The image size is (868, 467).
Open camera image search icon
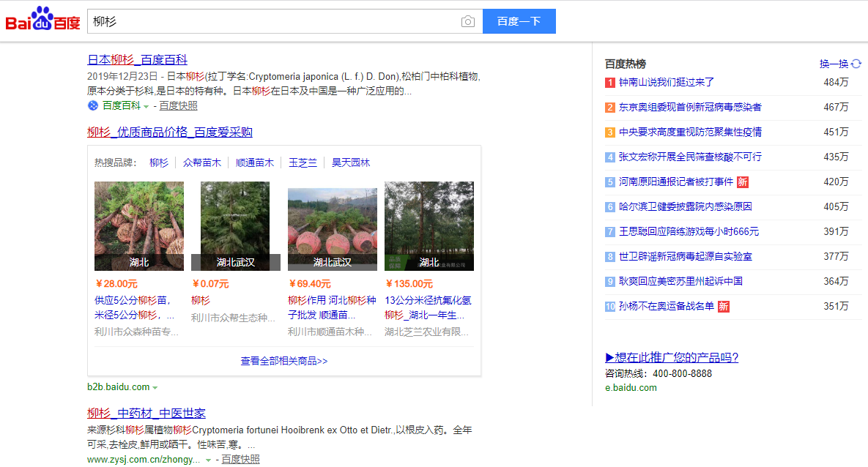tap(468, 21)
